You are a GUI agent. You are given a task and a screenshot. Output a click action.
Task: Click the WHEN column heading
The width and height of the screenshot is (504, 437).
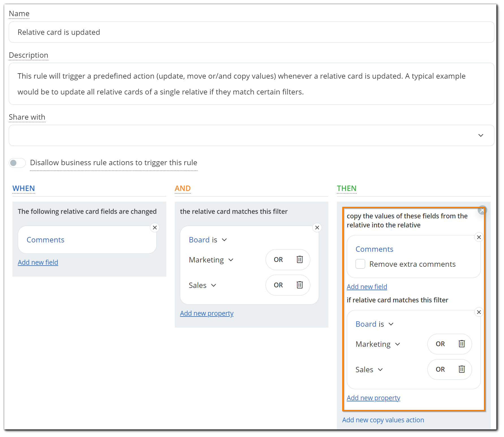(x=24, y=188)
